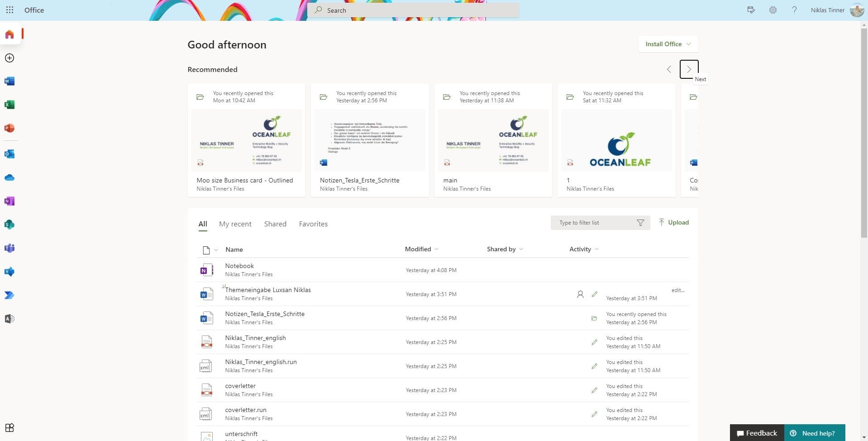This screenshot has width=868, height=441.
Task: Open Microsoft Teams from the sidebar
Action: pyautogui.click(x=10, y=248)
